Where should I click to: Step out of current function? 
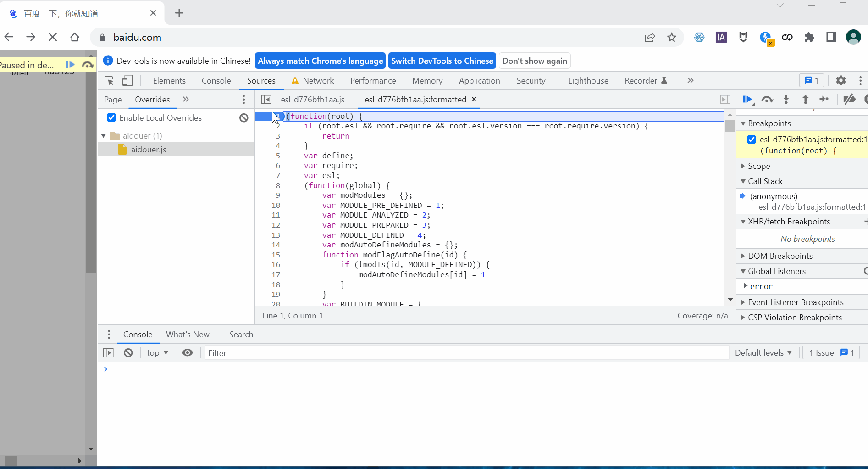(805, 99)
